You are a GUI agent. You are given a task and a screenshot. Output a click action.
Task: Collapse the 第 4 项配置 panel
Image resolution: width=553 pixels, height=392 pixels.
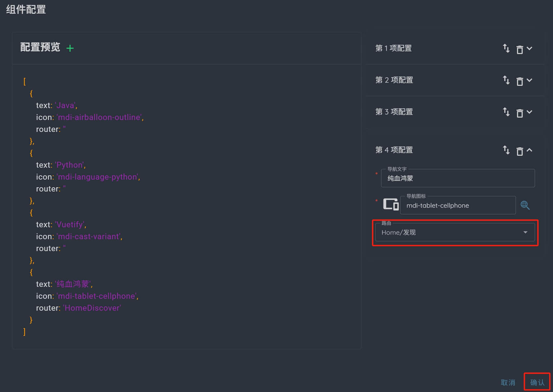pos(529,150)
